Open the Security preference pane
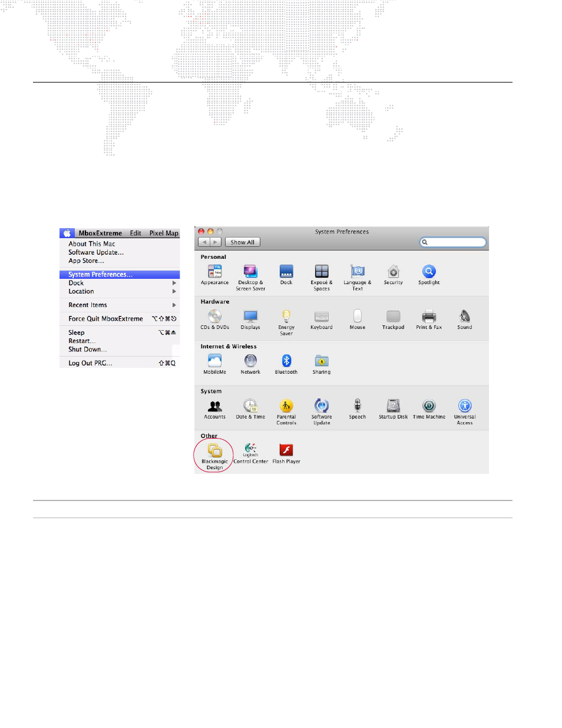 tap(394, 275)
